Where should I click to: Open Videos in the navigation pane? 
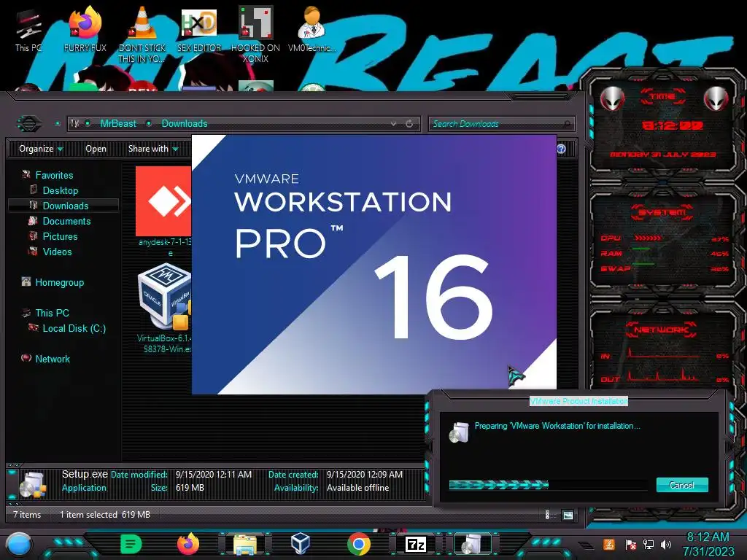tap(57, 252)
